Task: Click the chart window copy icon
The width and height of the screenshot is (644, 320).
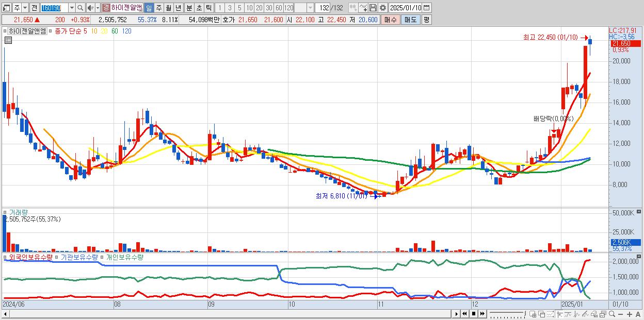Action: tap(603, 314)
